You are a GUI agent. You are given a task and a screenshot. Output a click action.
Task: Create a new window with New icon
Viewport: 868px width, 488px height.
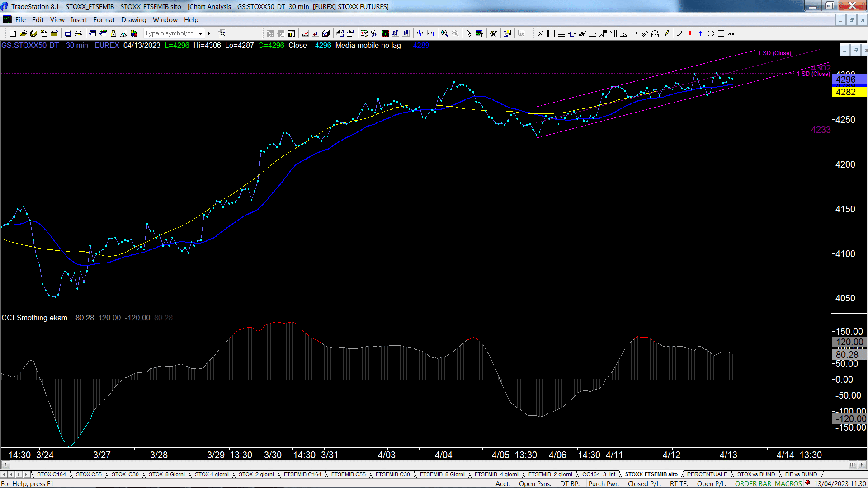(x=13, y=33)
